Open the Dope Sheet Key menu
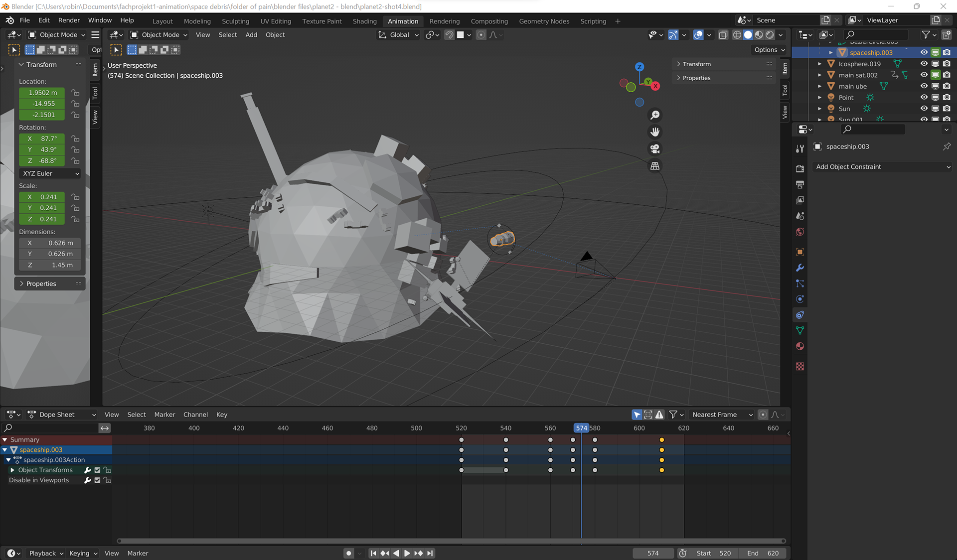Screen dimensions: 957x560 [x=222, y=415]
